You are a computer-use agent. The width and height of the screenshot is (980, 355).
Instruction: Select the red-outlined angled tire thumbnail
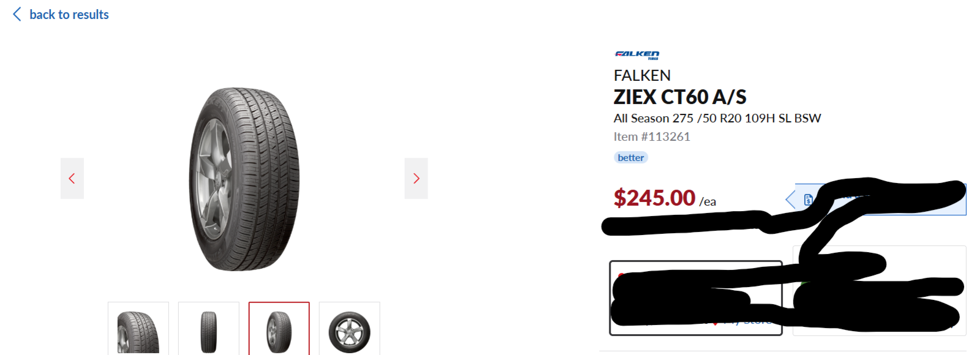tap(279, 331)
